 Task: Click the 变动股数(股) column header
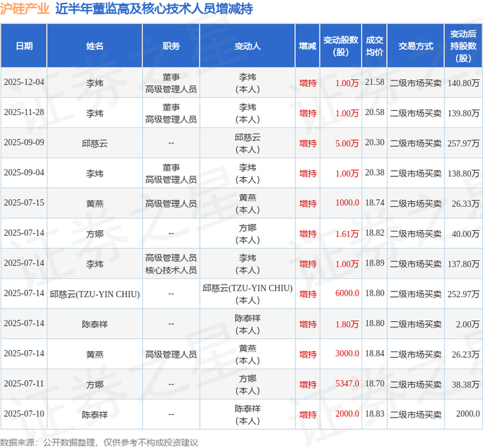point(340,46)
